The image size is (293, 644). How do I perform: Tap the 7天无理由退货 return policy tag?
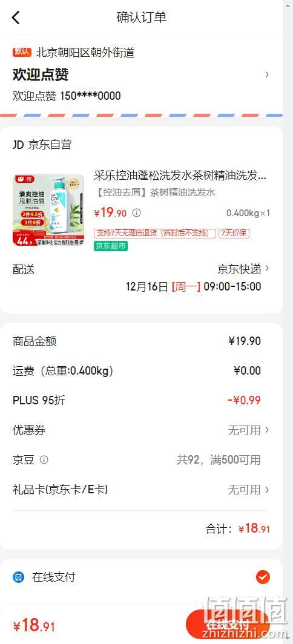click(155, 233)
